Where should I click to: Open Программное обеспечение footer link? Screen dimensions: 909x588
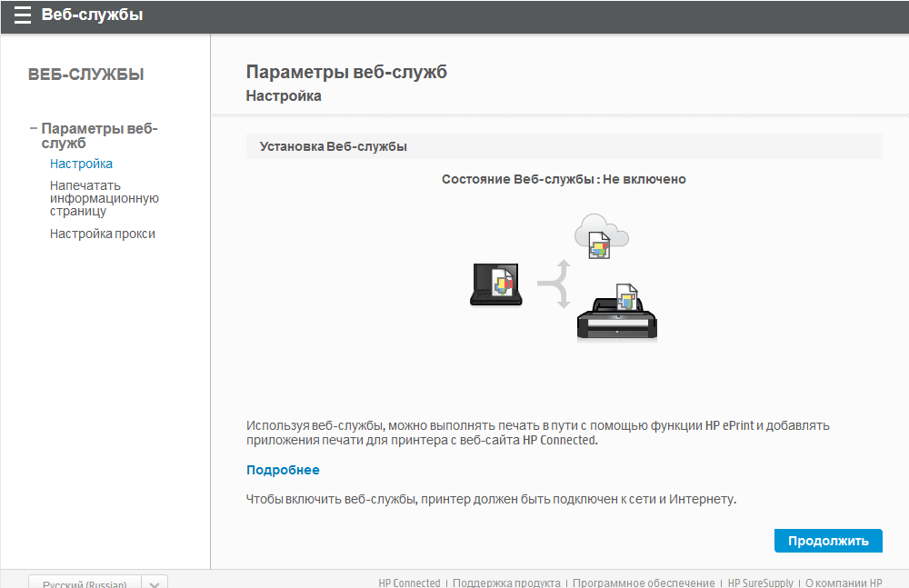644,583
